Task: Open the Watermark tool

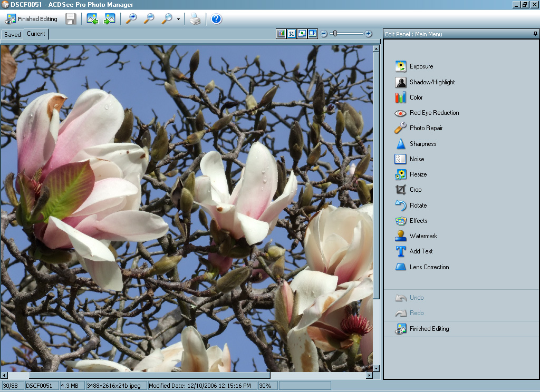Action: point(423,236)
